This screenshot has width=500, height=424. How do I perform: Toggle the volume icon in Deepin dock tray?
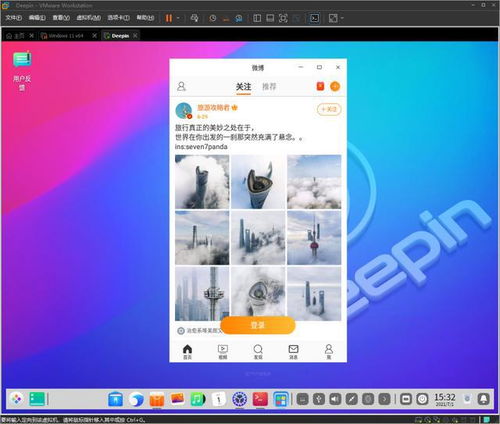coord(335,399)
